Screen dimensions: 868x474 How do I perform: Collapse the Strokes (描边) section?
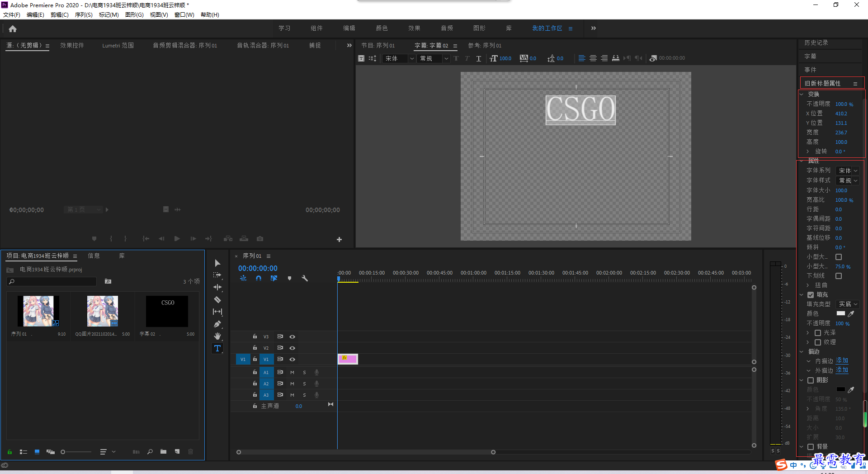pos(802,352)
